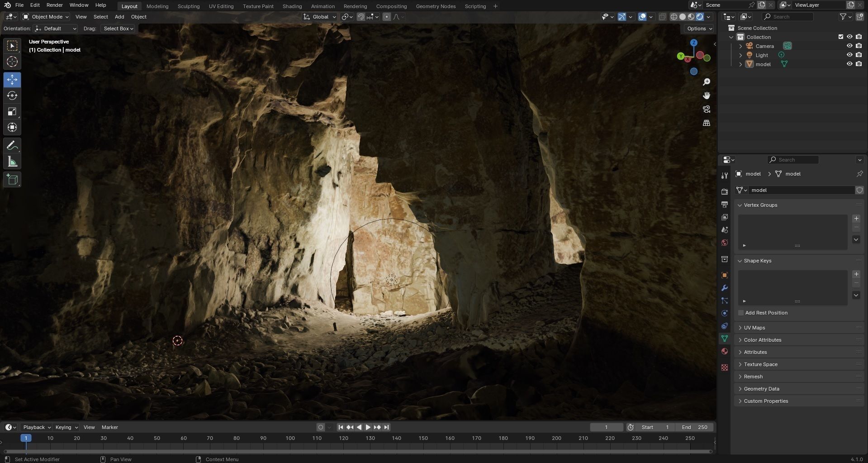Enable Add Rest Position checkbox

(741, 313)
